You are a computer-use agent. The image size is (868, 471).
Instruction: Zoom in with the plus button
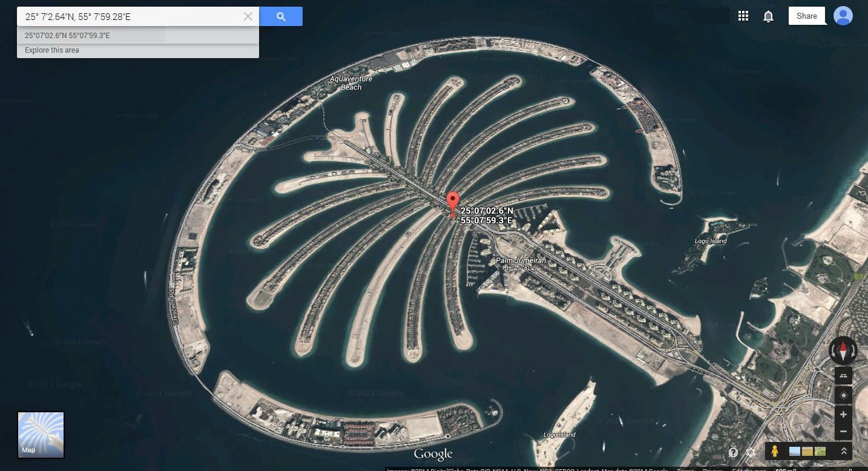click(843, 415)
